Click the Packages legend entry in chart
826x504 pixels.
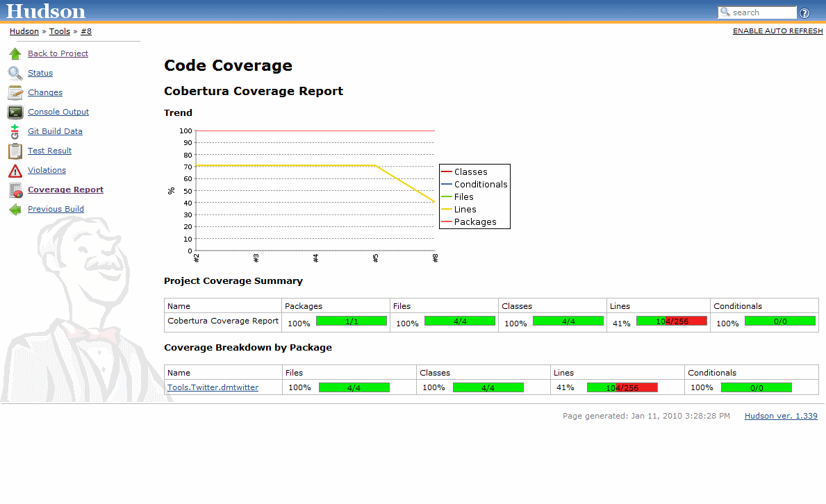tap(469, 222)
